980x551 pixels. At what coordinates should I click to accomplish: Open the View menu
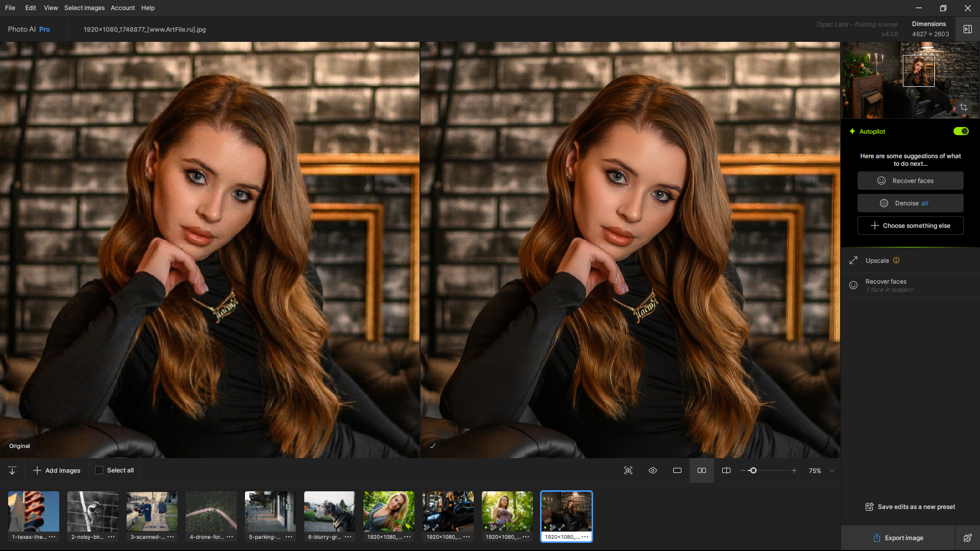coord(51,8)
